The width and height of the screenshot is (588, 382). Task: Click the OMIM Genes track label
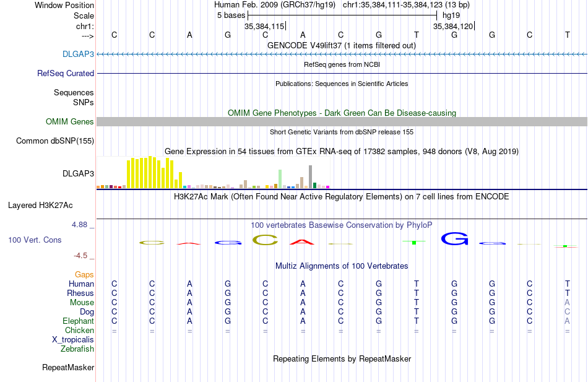click(x=69, y=121)
